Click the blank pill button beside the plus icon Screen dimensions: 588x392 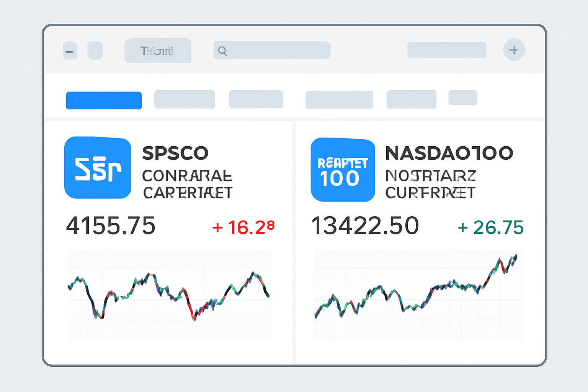tap(447, 50)
